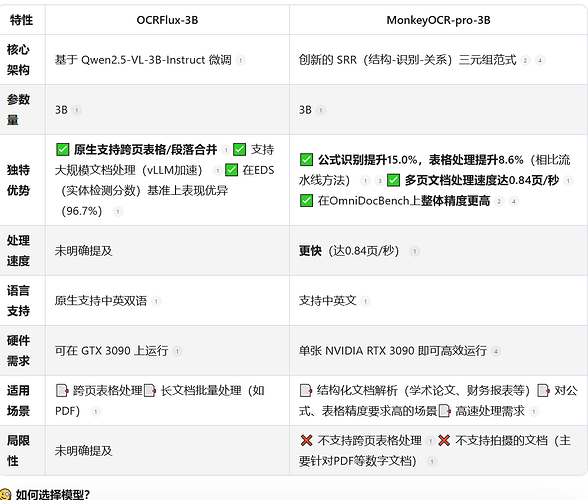Screen dimensions: 588x500
Task: Open citation after (vLLM加速)
Action: [218, 171]
